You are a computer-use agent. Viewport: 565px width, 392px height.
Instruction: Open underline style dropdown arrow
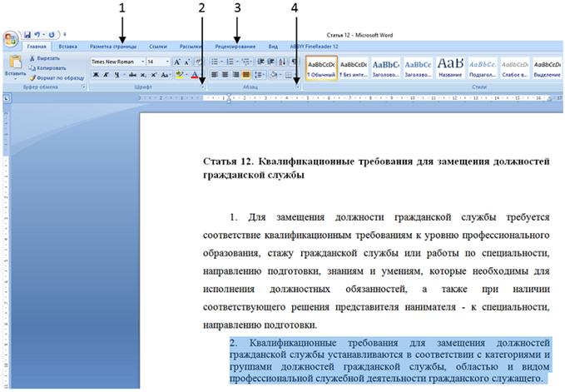[x=124, y=75]
